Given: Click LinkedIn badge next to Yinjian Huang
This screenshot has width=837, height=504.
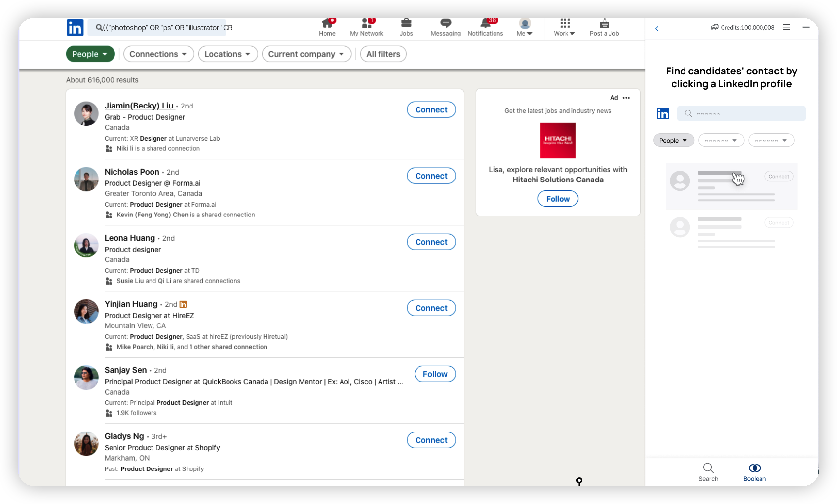Looking at the screenshot, I should point(183,304).
